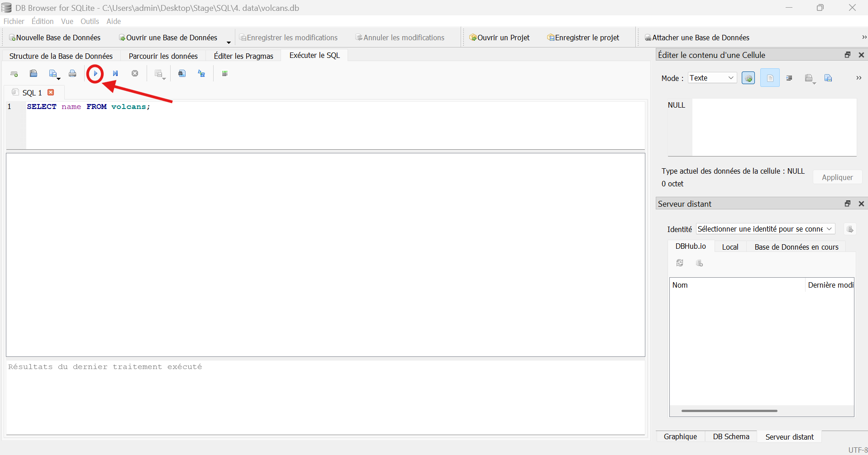
Task: Toggle word wrap in cell editor
Action: click(790, 77)
